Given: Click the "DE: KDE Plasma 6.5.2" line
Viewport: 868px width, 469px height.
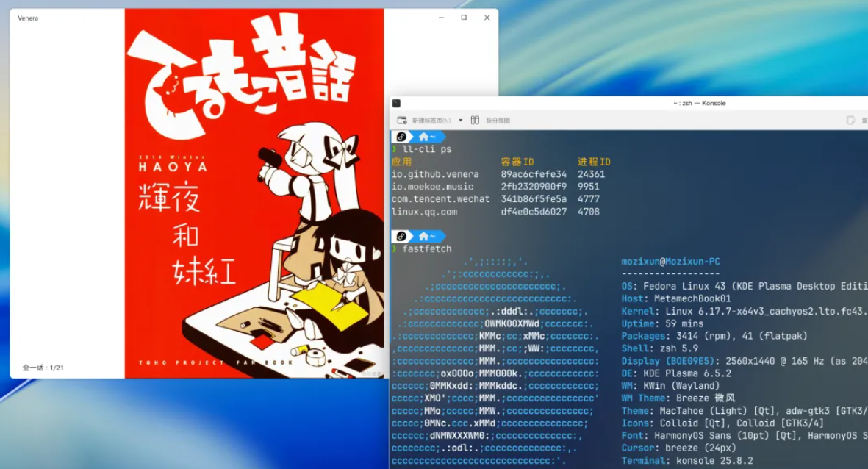Looking at the screenshot, I should 676,373.
